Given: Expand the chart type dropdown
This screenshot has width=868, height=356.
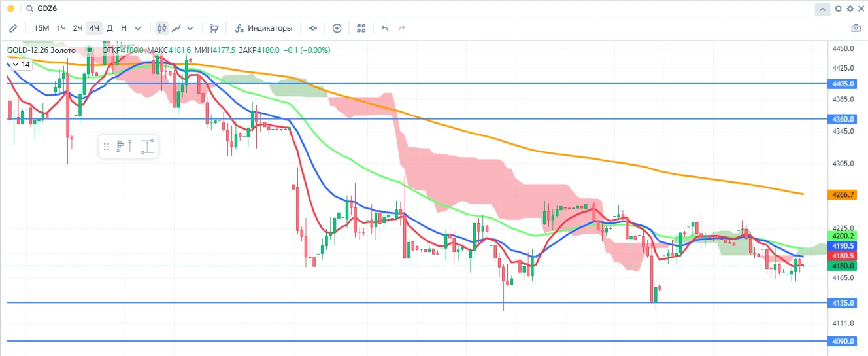Looking at the screenshot, I should coord(190,28).
